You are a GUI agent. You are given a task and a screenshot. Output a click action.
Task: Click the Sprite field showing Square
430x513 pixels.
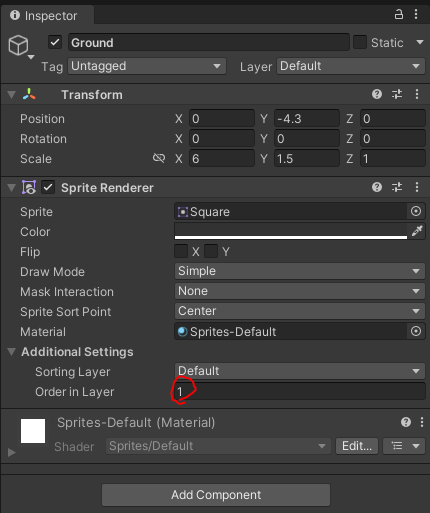[x=291, y=211]
